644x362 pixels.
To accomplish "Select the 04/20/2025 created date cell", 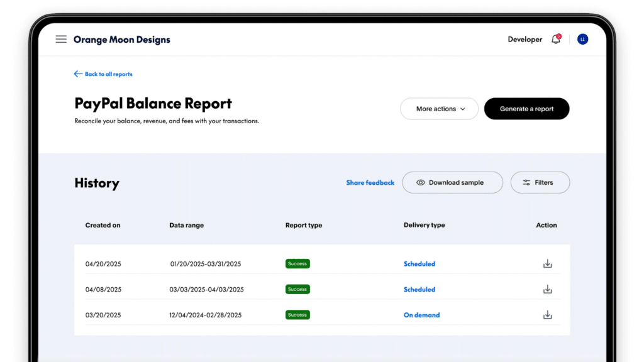I will [103, 264].
